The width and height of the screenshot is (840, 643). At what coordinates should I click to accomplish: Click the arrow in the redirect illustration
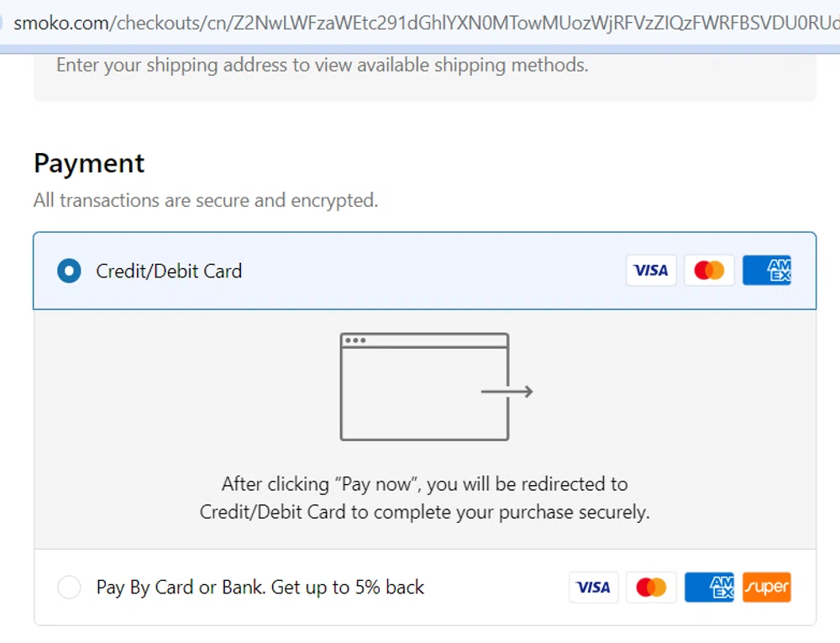click(x=507, y=391)
